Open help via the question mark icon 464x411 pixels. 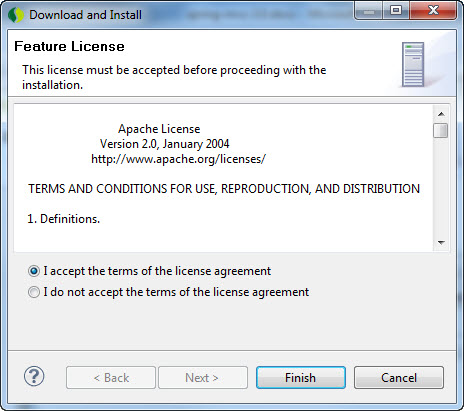tap(34, 376)
